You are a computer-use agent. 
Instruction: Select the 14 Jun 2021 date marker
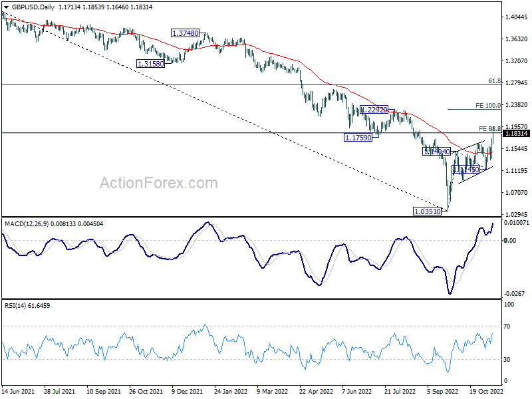19,390
